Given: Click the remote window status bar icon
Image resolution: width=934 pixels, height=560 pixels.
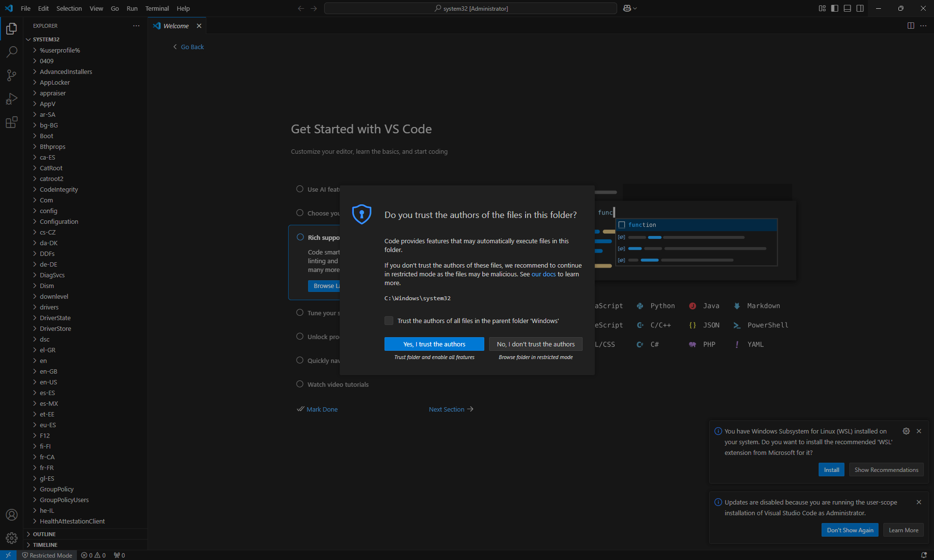Looking at the screenshot, I should [x=8, y=555].
